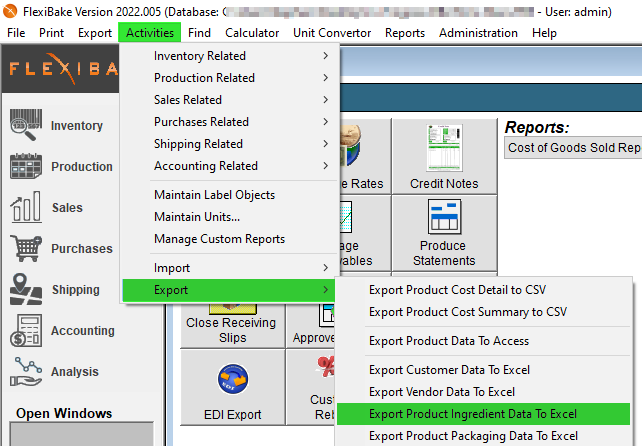Click the "Open Windows" heading
This screenshot has height=446, width=642.
click(x=64, y=413)
